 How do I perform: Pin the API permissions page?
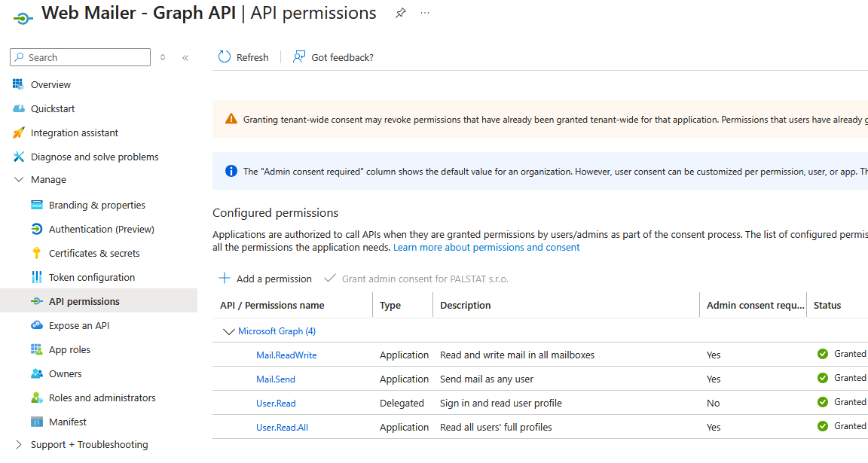click(x=401, y=13)
